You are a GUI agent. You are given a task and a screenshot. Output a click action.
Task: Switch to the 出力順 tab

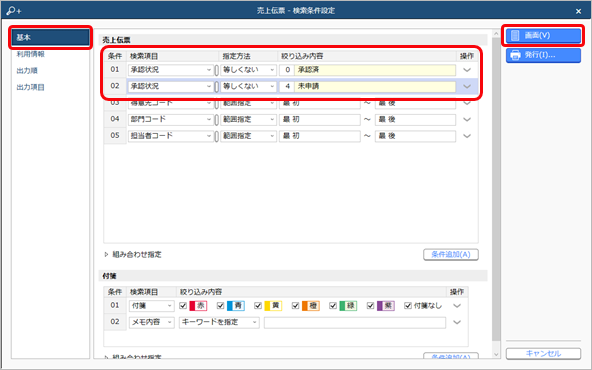27,71
